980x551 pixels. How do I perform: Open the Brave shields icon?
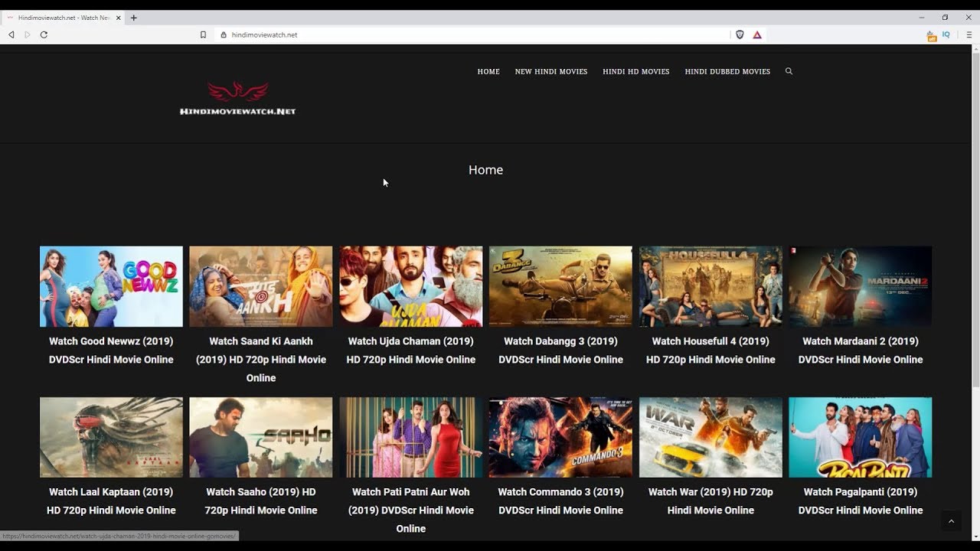pyautogui.click(x=740, y=34)
